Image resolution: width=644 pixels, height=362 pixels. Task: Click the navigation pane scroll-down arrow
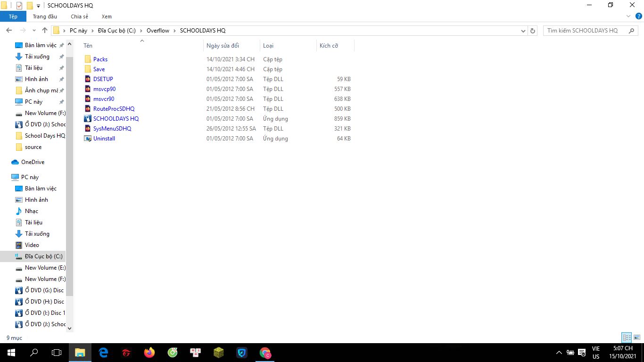pos(69,328)
